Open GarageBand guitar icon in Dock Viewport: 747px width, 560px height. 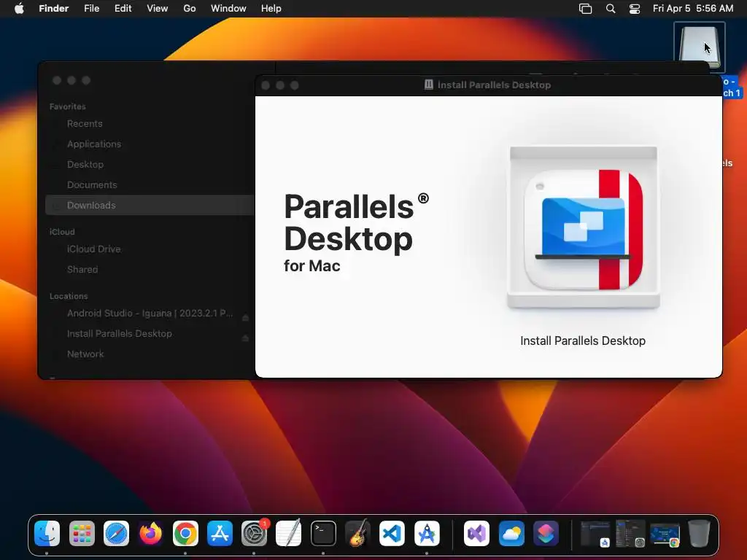357,533
